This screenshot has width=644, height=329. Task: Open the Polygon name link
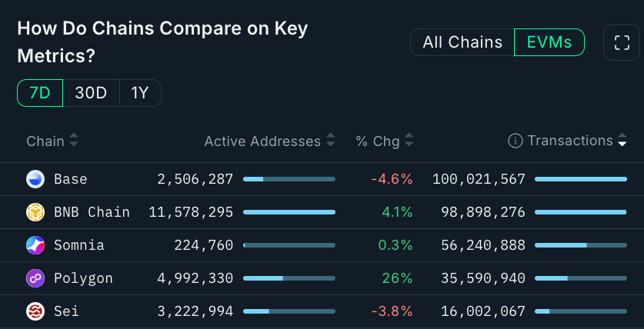[83, 278]
